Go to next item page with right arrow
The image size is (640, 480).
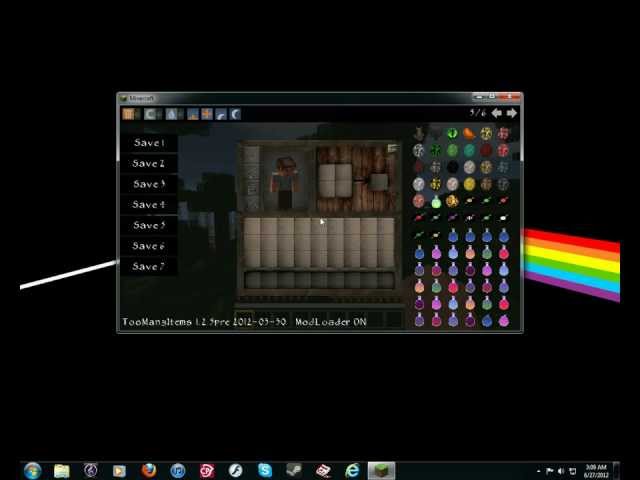(512, 113)
